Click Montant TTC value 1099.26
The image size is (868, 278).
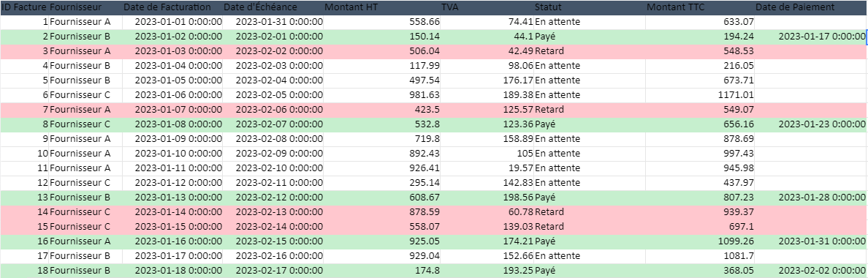[x=700, y=241]
